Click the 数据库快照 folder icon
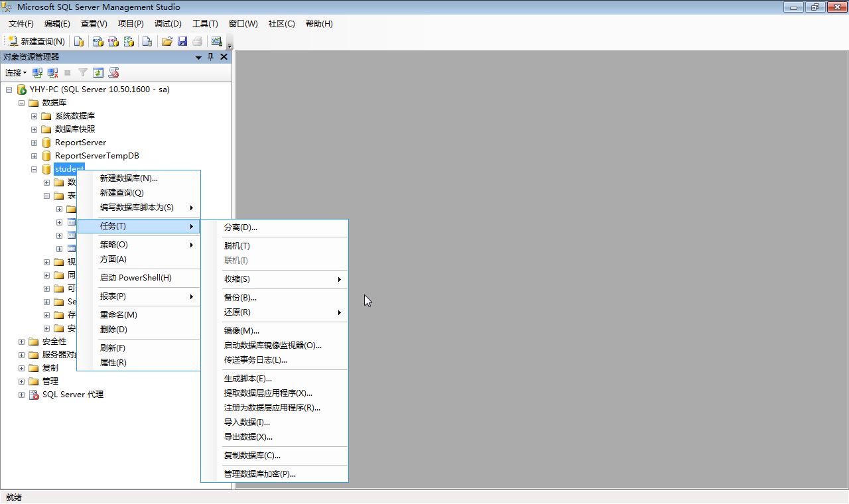Screen dimensions: 849x504 pyautogui.click(x=46, y=129)
